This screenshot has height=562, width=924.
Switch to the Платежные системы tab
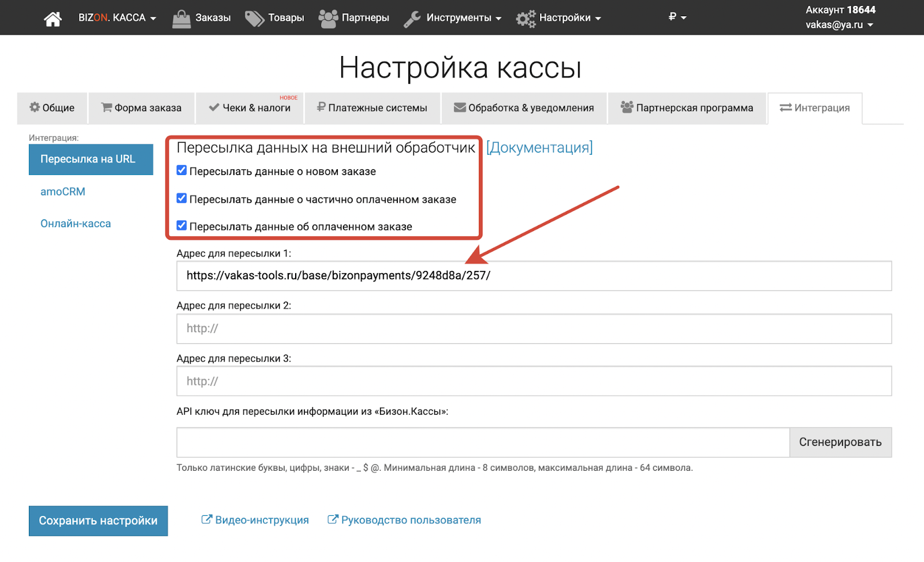(x=372, y=108)
